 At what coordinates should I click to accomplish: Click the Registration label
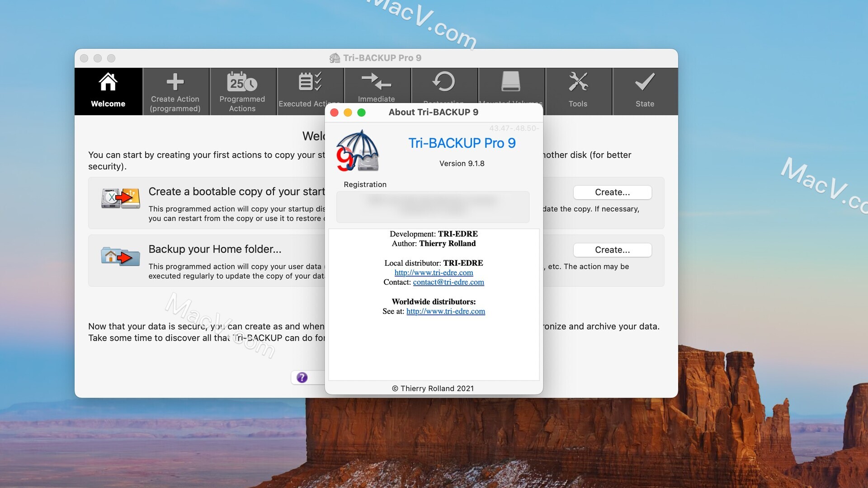click(x=365, y=185)
